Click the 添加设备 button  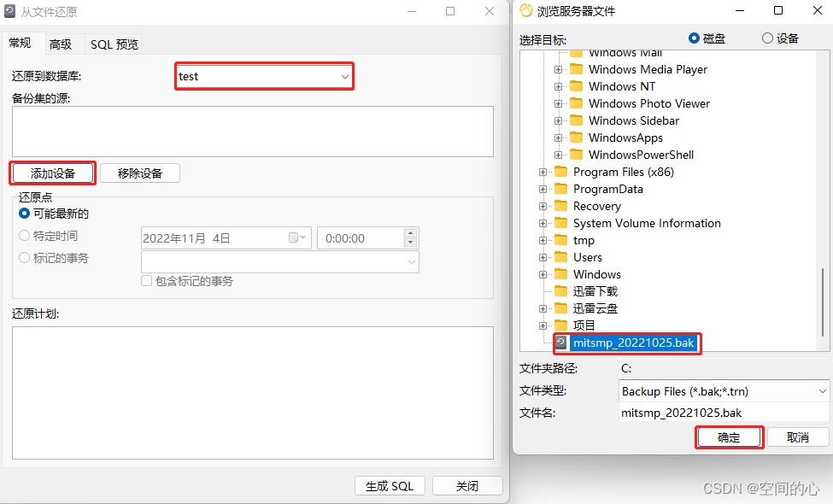[x=53, y=173]
